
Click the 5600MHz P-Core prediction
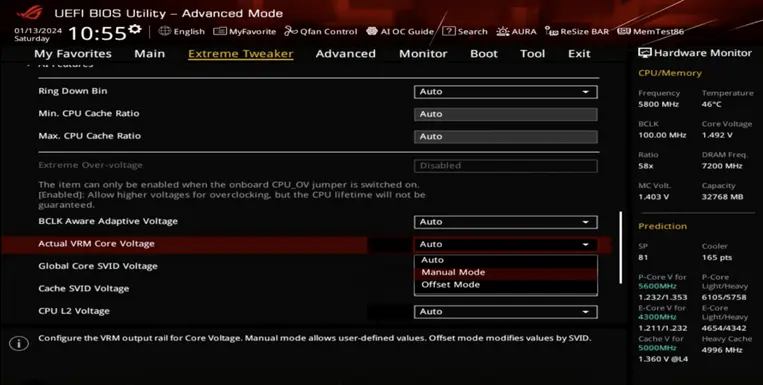click(657, 286)
